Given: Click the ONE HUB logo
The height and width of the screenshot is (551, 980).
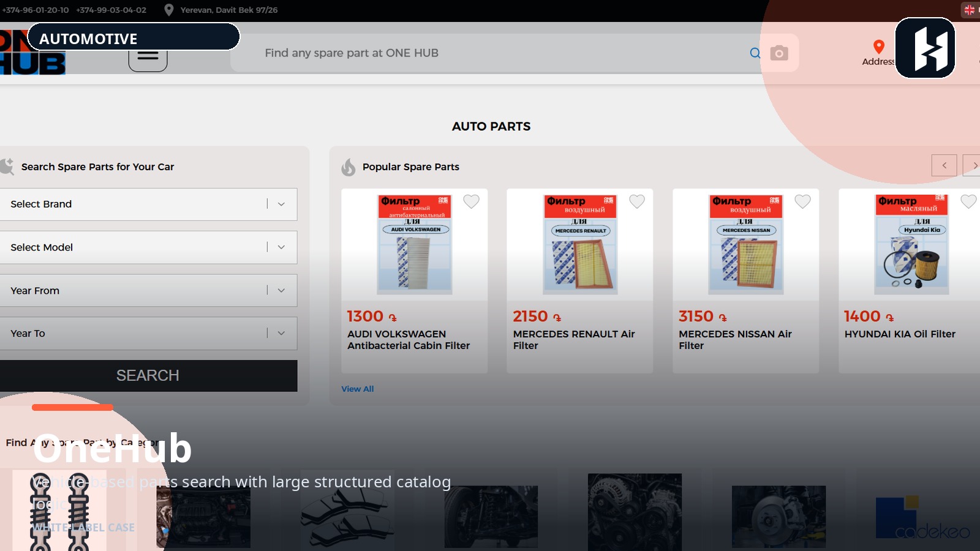Looking at the screenshot, I should [32, 53].
